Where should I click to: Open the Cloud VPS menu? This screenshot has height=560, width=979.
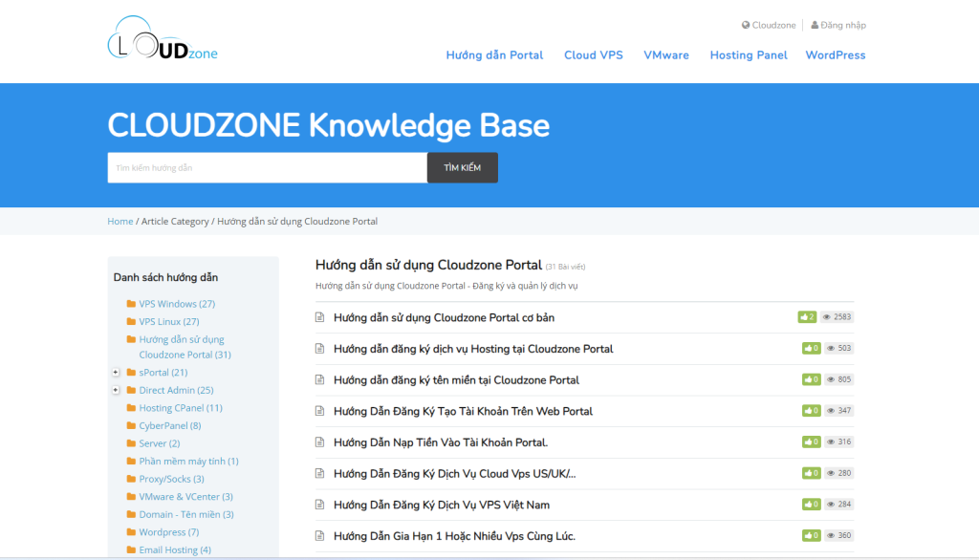pyautogui.click(x=593, y=55)
